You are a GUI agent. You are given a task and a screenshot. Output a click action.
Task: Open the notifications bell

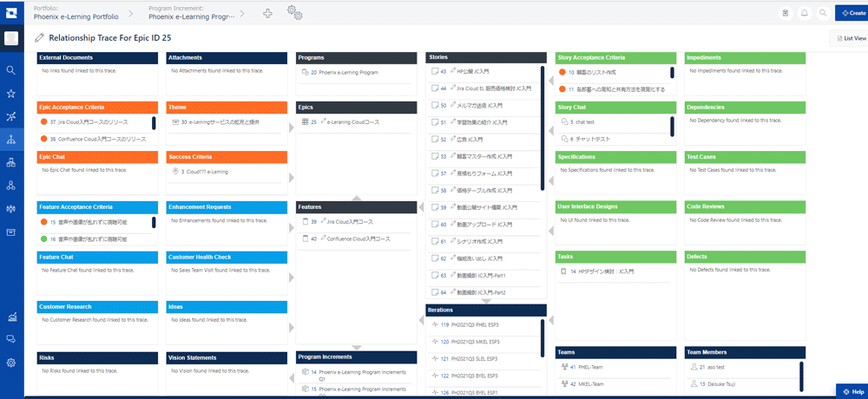(805, 13)
